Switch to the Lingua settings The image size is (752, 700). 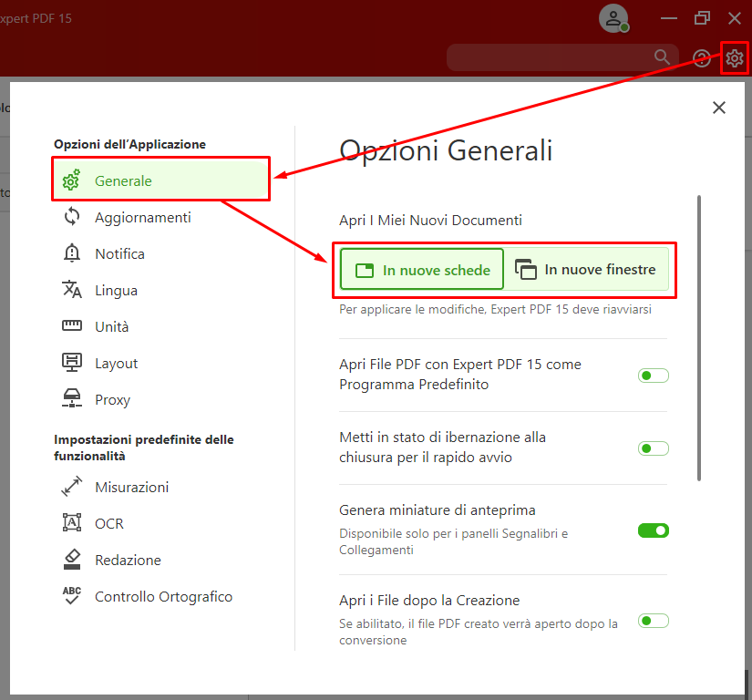point(160,290)
